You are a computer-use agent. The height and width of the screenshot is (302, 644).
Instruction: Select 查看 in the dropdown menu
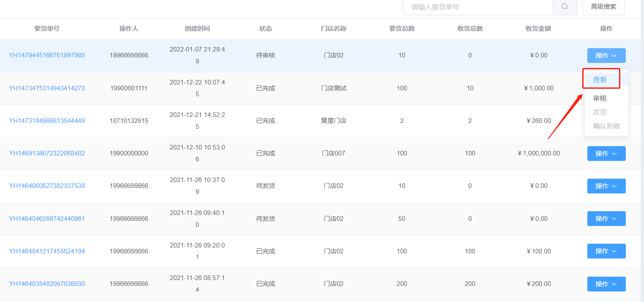coord(600,79)
